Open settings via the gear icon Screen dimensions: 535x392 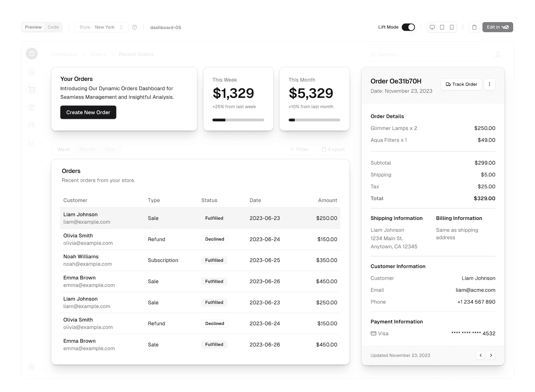tap(32, 367)
